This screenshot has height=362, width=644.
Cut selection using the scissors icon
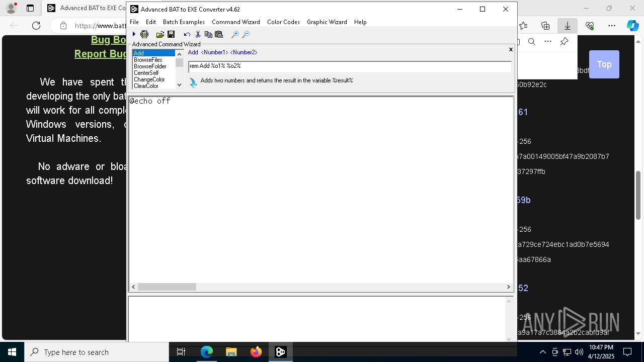[198, 34]
